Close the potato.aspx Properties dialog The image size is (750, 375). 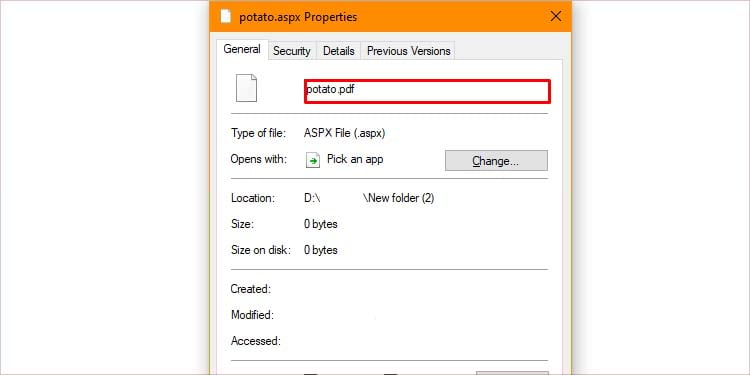556,17
